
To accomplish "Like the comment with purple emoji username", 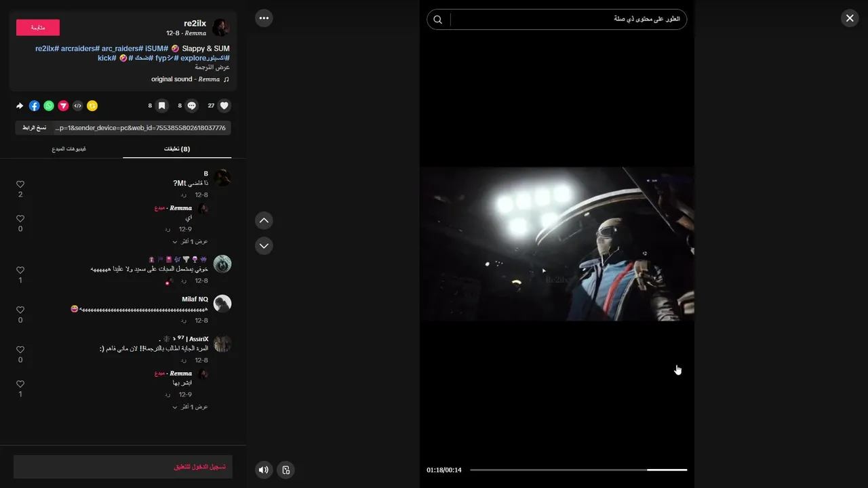I will [20, 270].
